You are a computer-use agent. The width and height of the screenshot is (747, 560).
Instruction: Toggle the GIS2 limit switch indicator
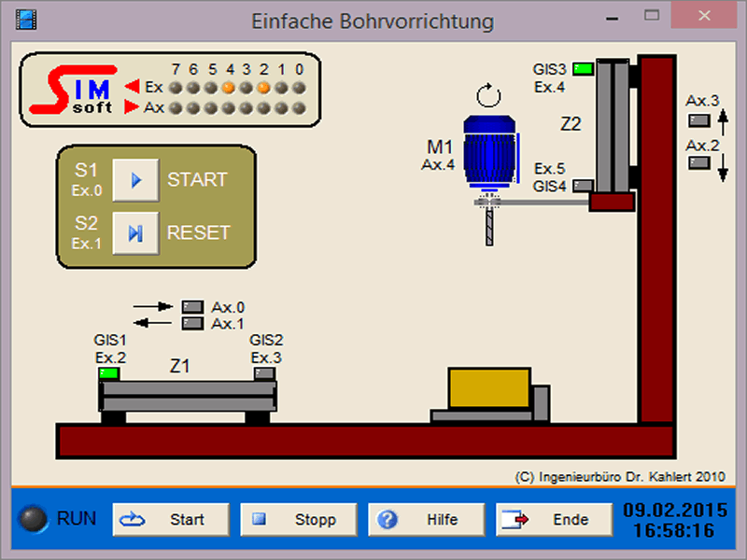pos(265,373)
